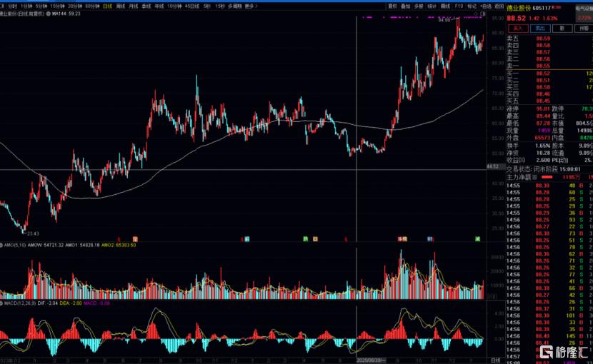Open MACD(12,26,9) indicator settings icon
593x364 pixels.
1,303
